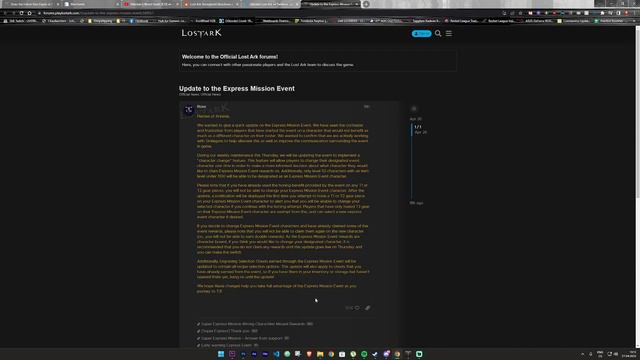Like the post with the heart icon
This screenshot has width=640, height=360.
click(x=357, y=308)
